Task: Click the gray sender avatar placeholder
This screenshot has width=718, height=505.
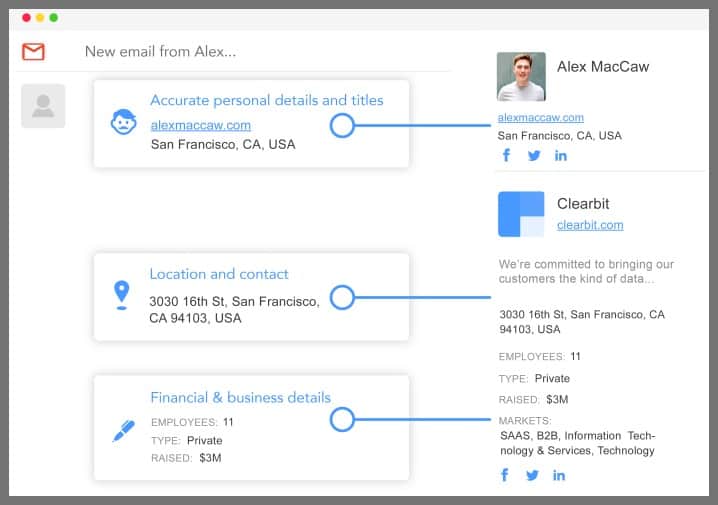Action: (x=43, y=106)
